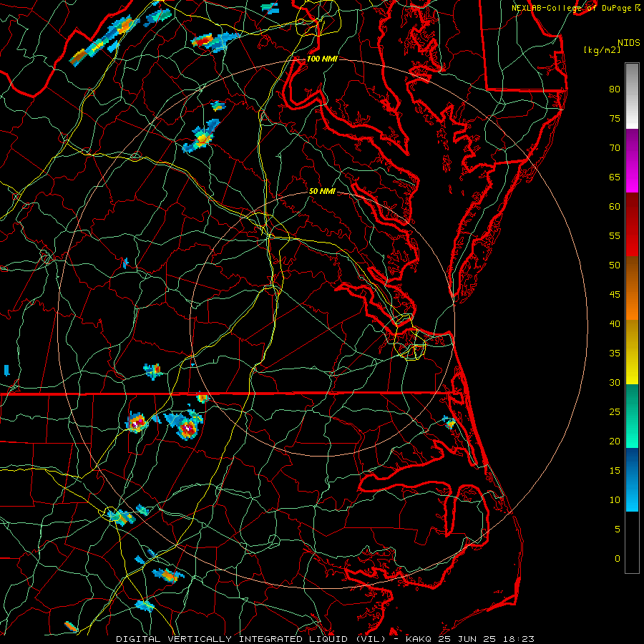The image size is (644, 644).
Task: Click the legend value 50
Action: 615,265
